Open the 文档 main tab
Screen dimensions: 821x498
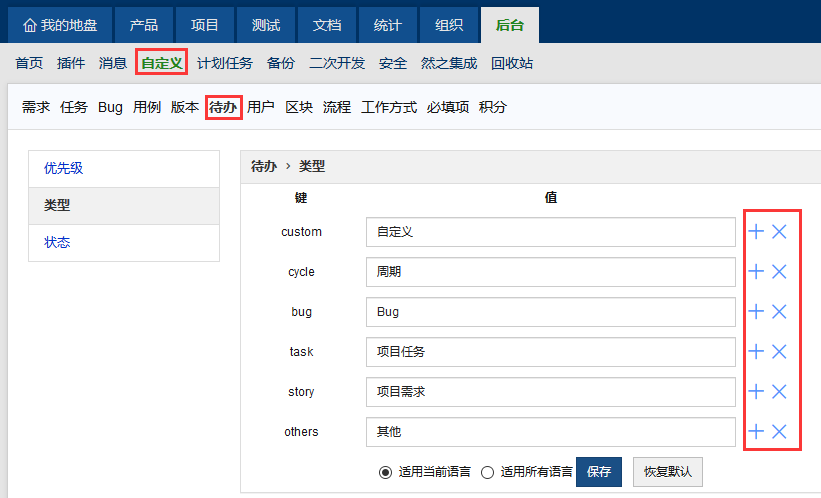pos(327,25)
